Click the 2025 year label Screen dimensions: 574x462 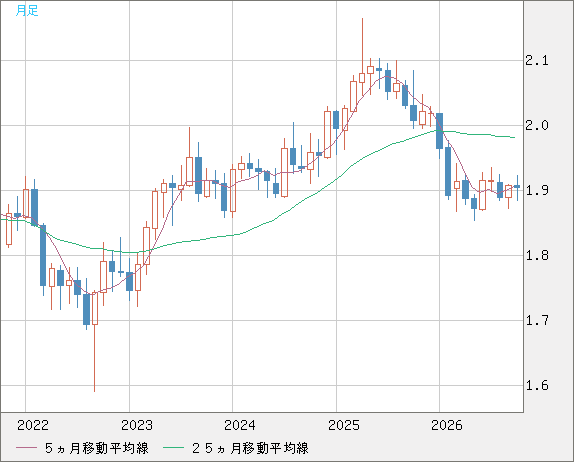(344, 425)
